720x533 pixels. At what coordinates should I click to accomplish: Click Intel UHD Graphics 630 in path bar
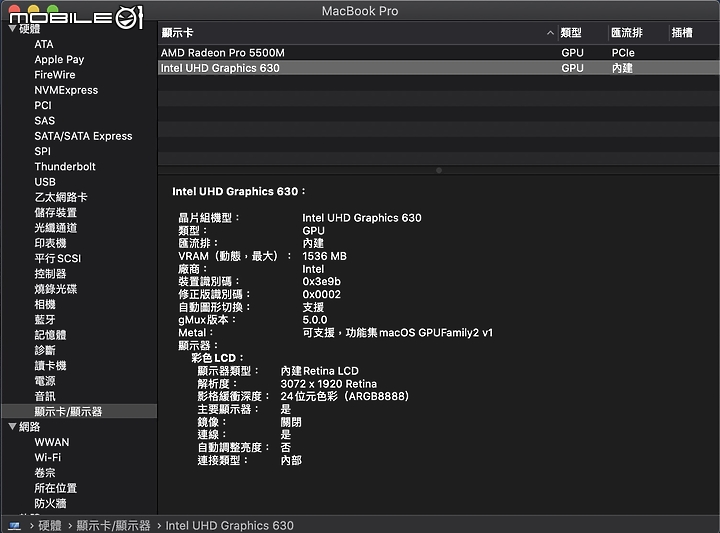click(229, 525)
